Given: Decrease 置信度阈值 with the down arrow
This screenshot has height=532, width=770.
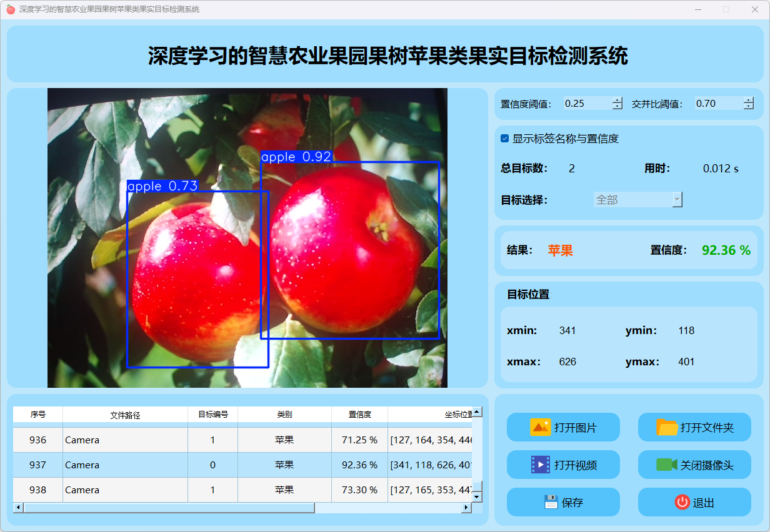Looking at the screenshot, I should (x=617, y=107).
